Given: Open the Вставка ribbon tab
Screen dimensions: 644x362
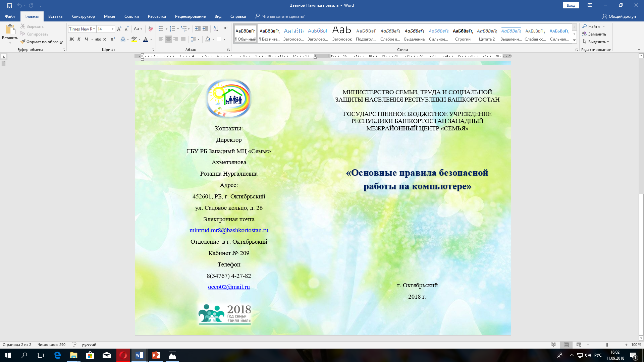Looking at the screenshot, I should coord(55,16).
